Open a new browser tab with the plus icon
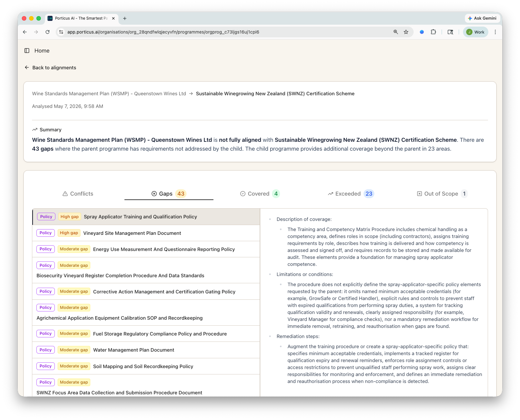The width and height of the screenshot is (520, 420). click(125, 18)
